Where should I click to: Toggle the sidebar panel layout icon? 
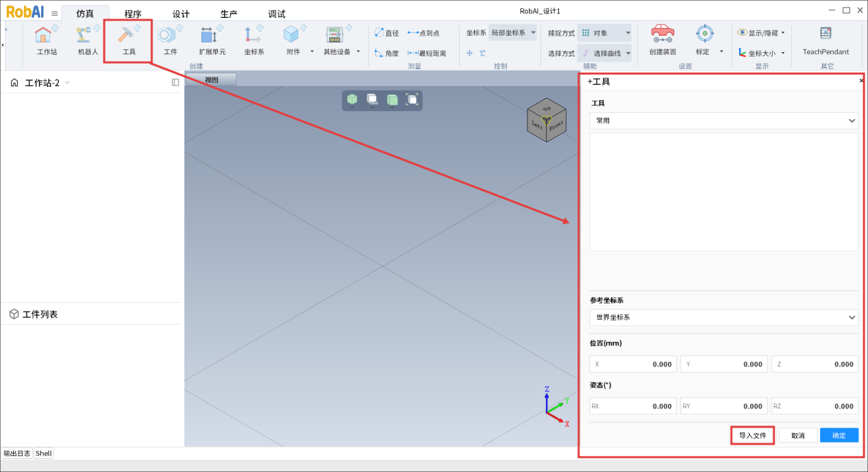pyautogui.click(x=175, y=82)
